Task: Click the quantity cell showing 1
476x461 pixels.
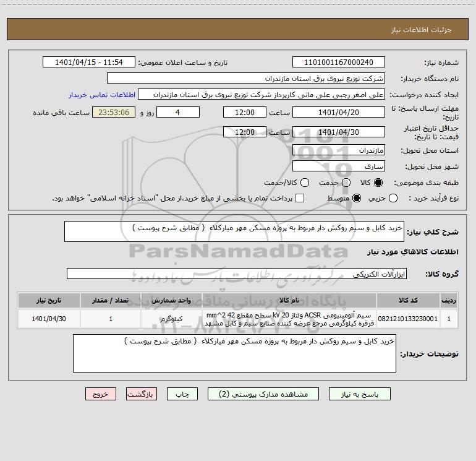Action: click(x=111, y=319)
